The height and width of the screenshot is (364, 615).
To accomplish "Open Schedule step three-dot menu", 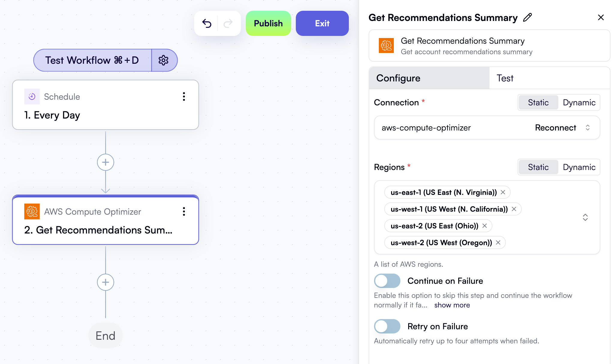I will tap(184, 96).
